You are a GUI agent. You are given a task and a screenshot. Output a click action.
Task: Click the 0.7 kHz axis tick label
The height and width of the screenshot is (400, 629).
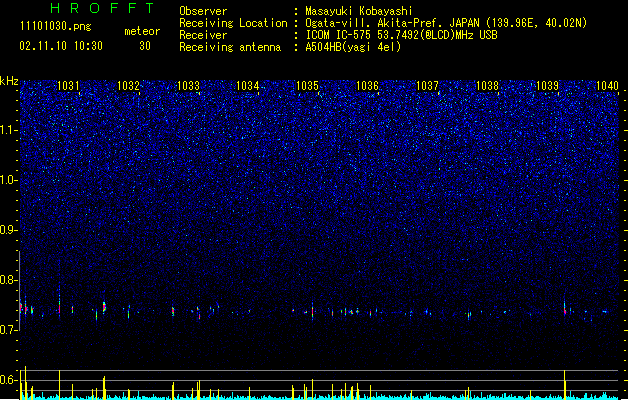(x=9, y=330)
